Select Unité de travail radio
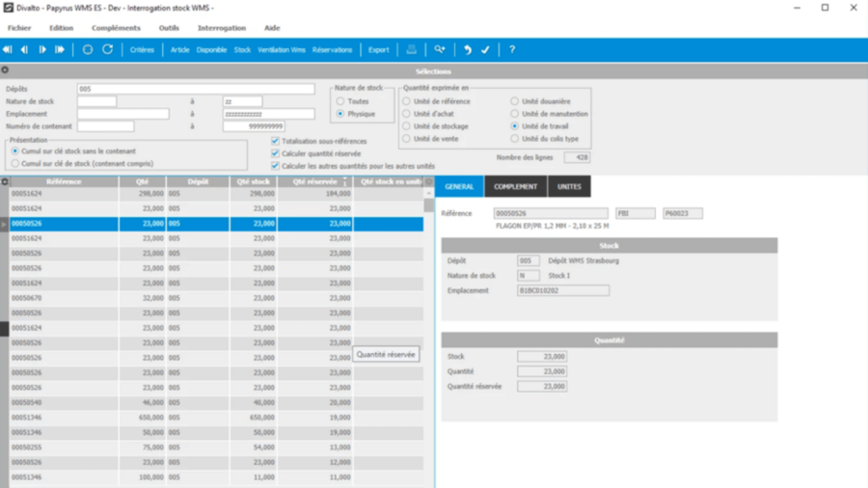868x488 pixels. coord(515,126)
